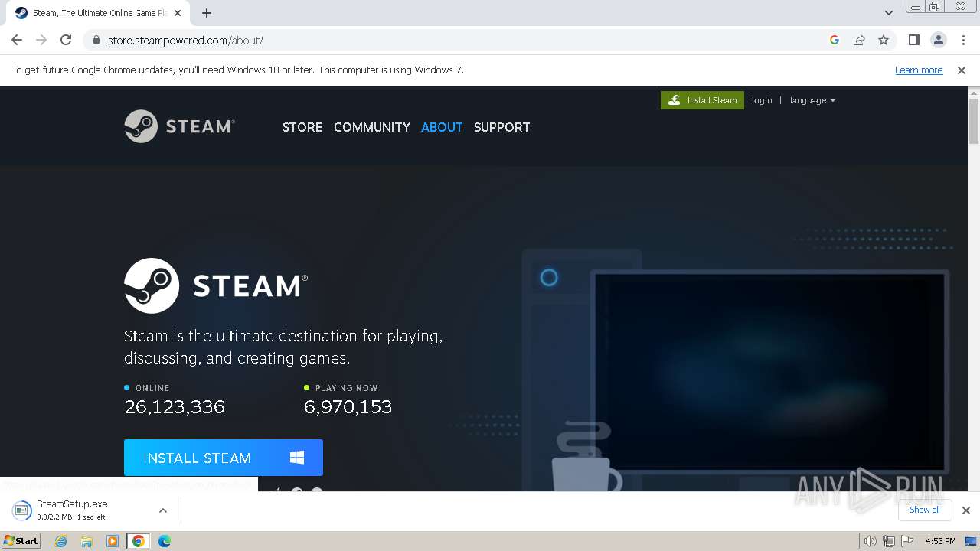The image size is (980, 551).
Task: Click the Steam logo in the site header
Action: [179, 126]
